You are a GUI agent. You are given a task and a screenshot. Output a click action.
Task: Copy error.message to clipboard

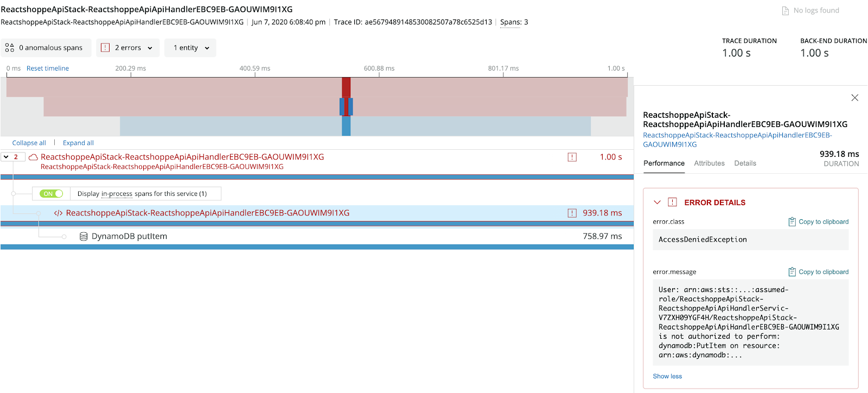pyautogui.click(x=818, y=272)
